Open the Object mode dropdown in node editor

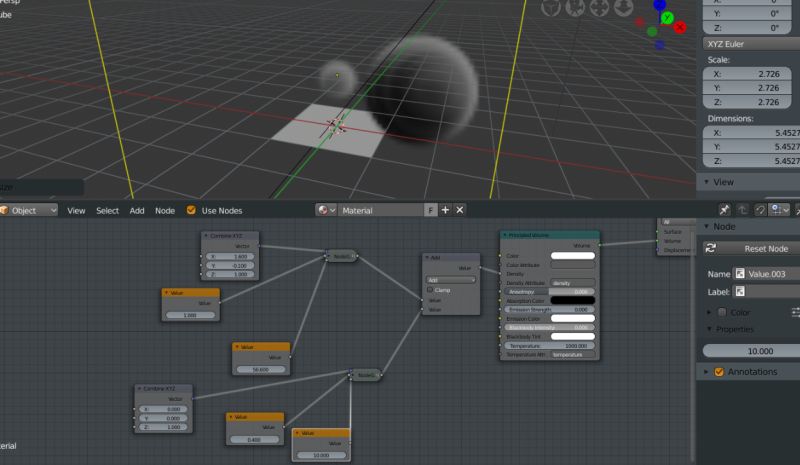coord(29,210)
